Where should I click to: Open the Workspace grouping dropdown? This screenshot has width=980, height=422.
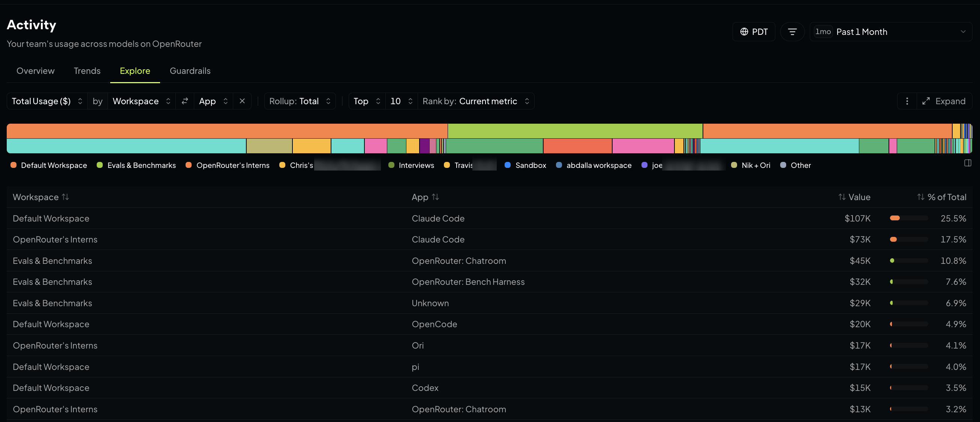[x=141, y=101]
